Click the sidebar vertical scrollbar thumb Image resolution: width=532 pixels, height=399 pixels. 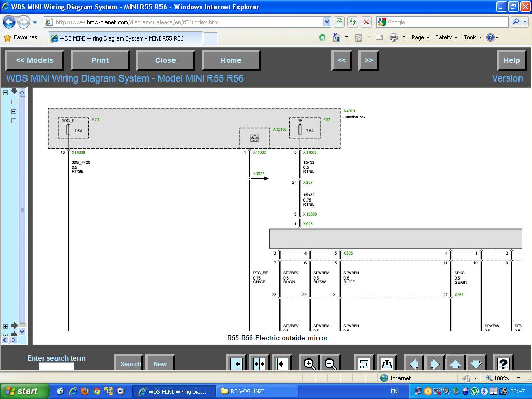pos(22,210)
